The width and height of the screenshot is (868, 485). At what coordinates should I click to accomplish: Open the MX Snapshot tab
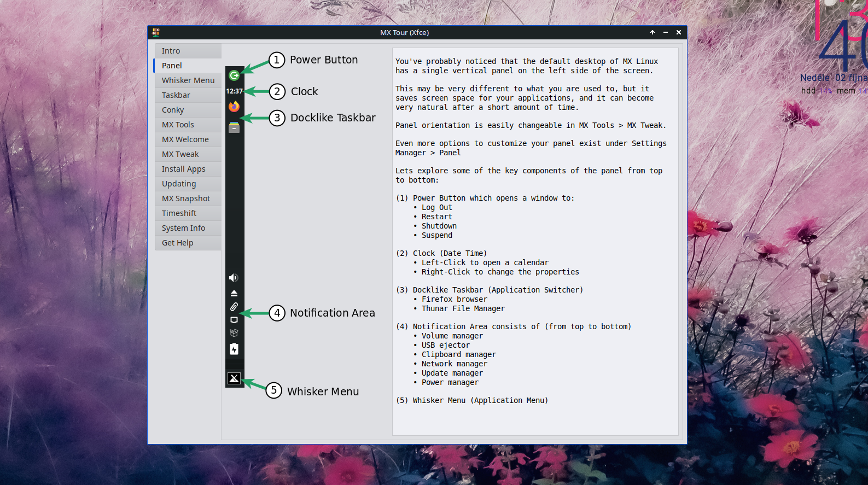(x=188, y=198)
